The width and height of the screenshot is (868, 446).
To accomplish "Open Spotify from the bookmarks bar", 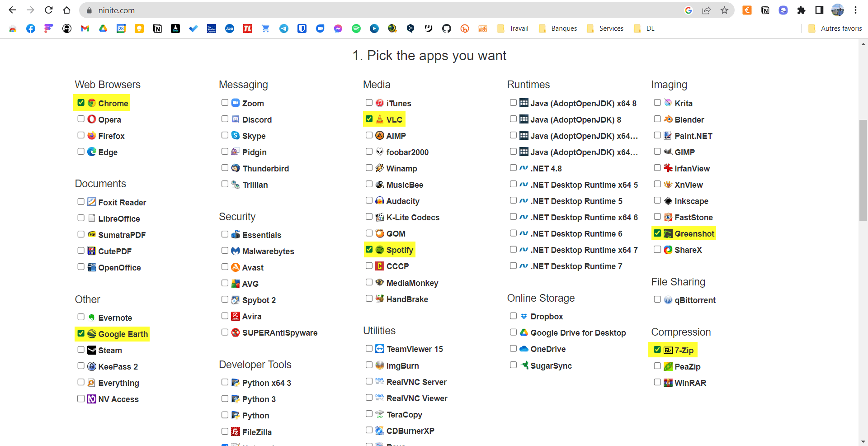I will 356,28.
